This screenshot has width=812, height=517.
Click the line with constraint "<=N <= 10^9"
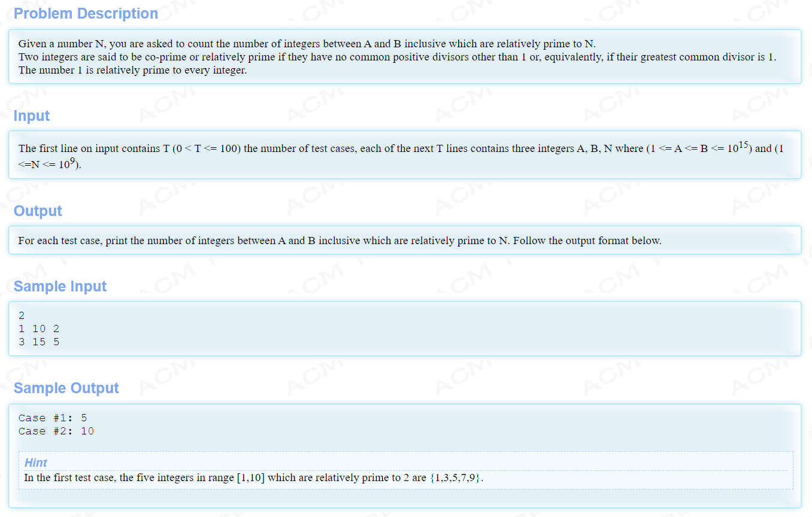point(50,164)
